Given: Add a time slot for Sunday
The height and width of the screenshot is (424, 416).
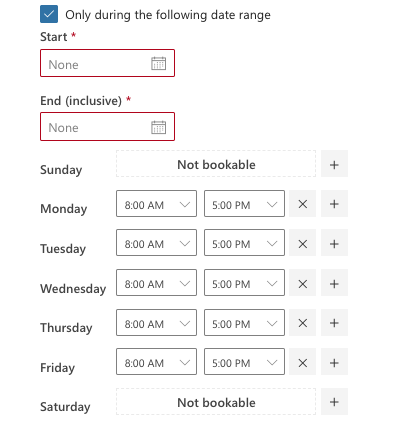Looking at the screenshot, I should (x=334, y=164).
